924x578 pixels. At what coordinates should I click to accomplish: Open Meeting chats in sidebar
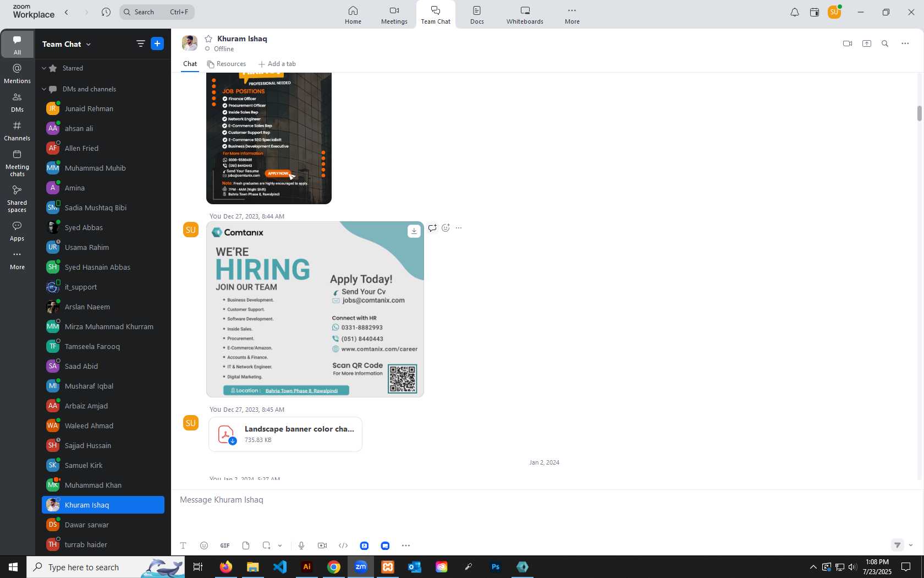pyautogui.click(x=17, y=163)
